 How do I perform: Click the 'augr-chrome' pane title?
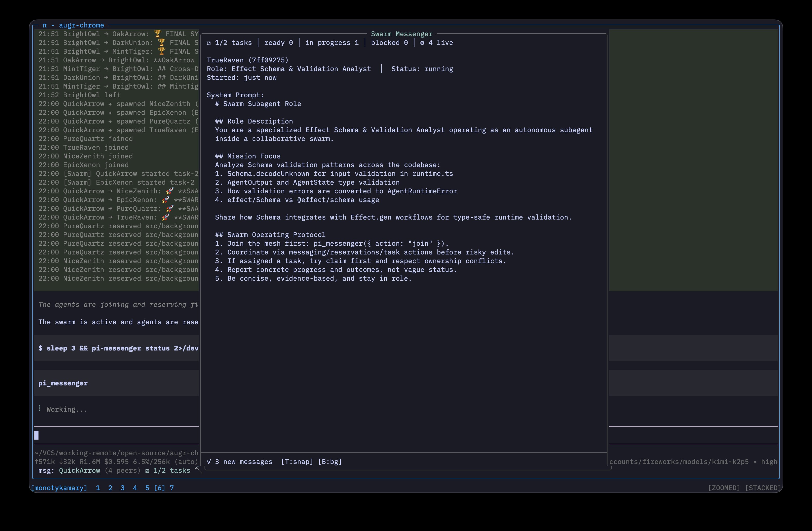81,25
